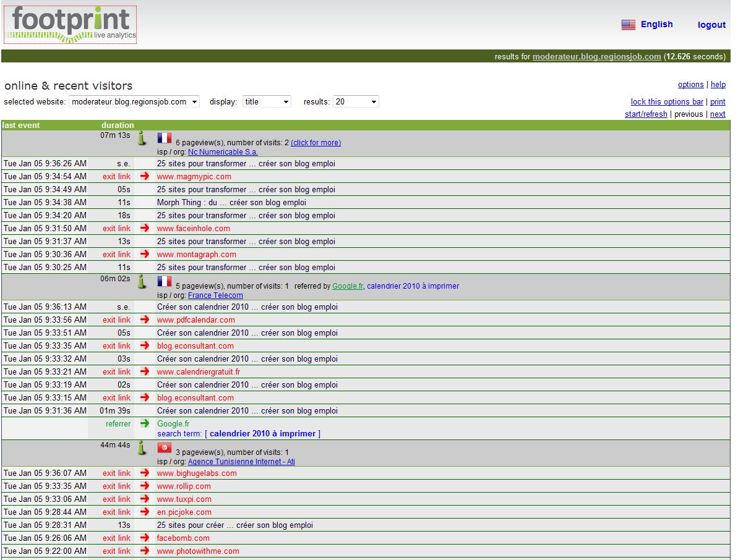Screen dimensions: 738x560
Task: Go to next page of visitors
Action: coord(718,114)
